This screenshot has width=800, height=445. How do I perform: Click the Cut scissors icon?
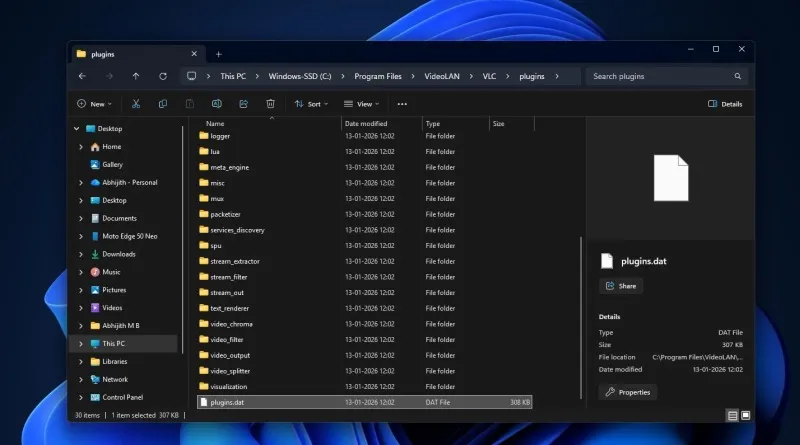coord(136,104)
